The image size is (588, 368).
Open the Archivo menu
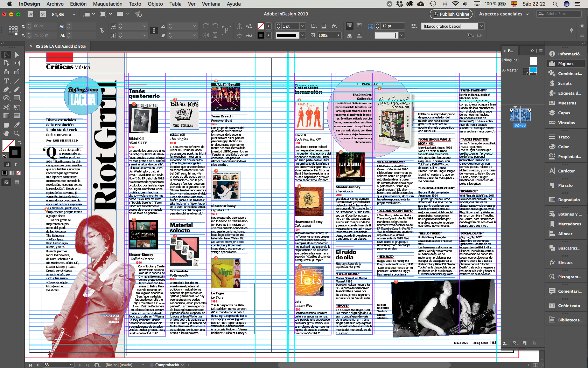coord(55,4)
